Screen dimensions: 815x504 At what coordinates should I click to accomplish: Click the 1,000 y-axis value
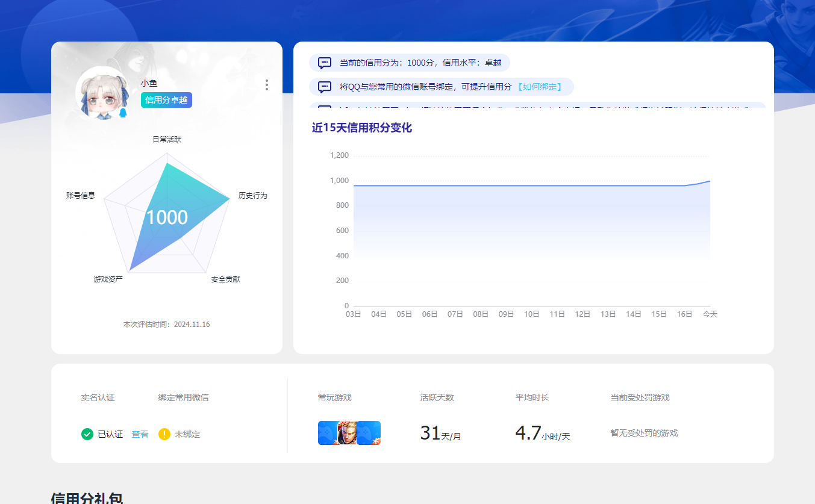[339, 181]
